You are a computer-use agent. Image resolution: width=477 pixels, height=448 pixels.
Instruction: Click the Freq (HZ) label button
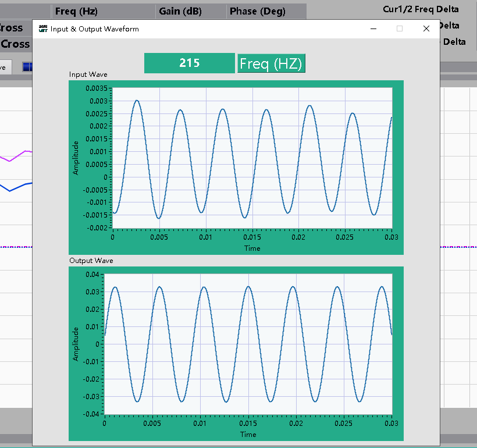point(271,63)
